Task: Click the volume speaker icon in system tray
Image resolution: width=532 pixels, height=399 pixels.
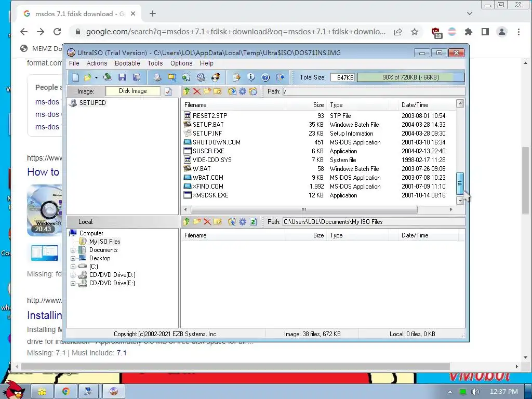Action: click(x=475, y=392)
